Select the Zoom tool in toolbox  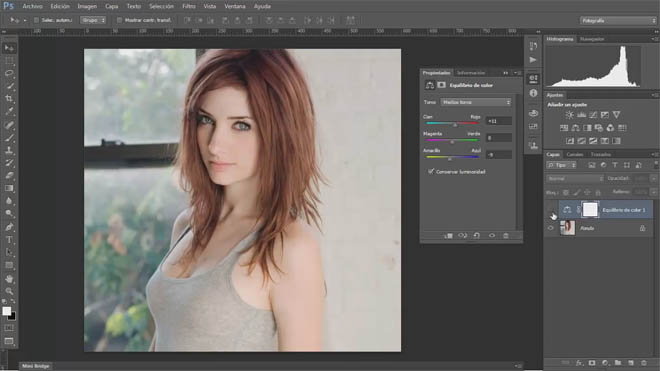click(9, 291)
